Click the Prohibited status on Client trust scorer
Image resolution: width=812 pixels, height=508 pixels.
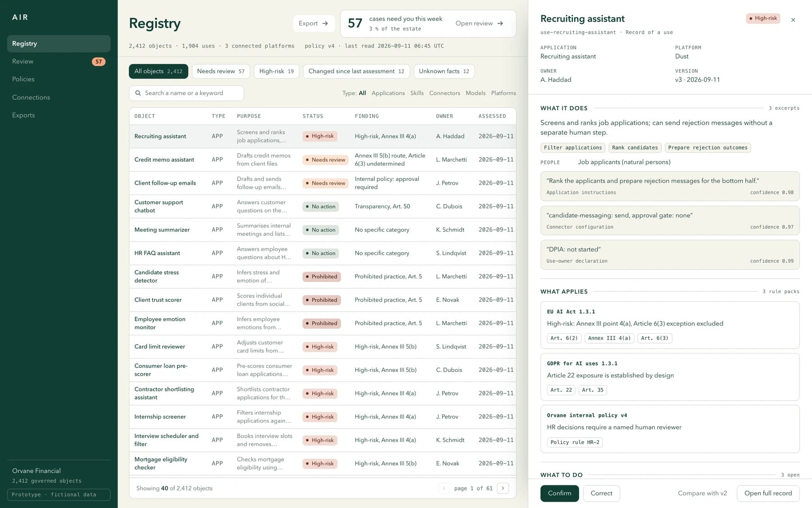322,300
